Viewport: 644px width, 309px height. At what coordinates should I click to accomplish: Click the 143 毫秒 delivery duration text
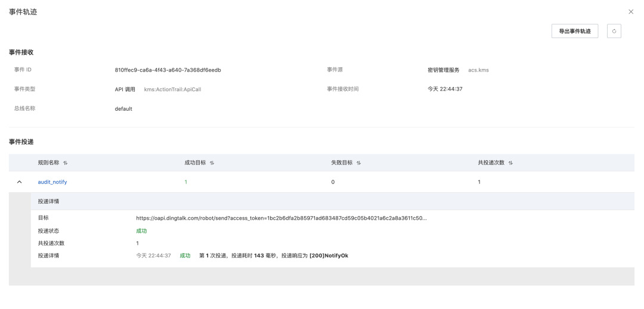pyautogui.click(x=266, y=256)
